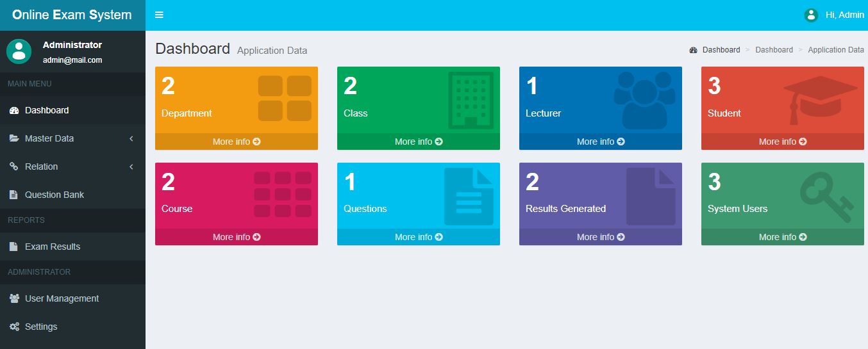The height and width of the screenshot is (349, 868).
Task: Click the Application Data breadcrumb
Action: pos(836,50)
